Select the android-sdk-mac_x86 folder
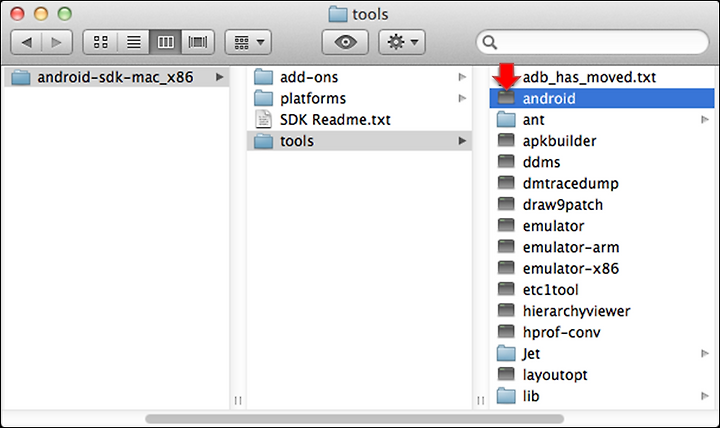This screenshot has width=720, height=428. pos(115,77)
